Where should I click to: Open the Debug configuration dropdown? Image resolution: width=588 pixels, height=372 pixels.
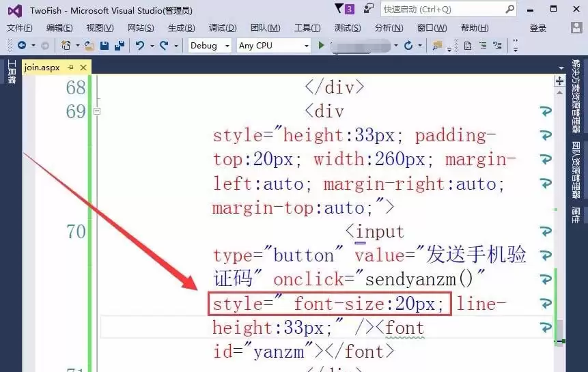tap(210, 46)
